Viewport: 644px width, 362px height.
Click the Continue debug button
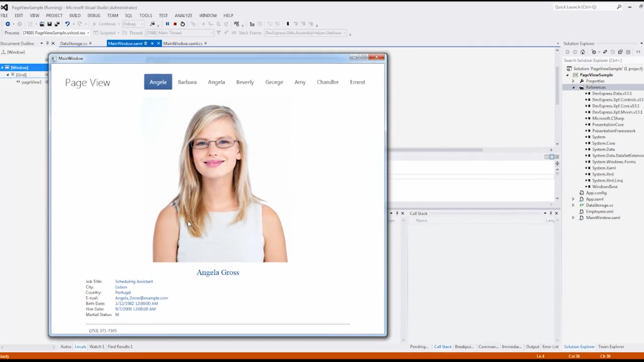[x=104, y=24]
